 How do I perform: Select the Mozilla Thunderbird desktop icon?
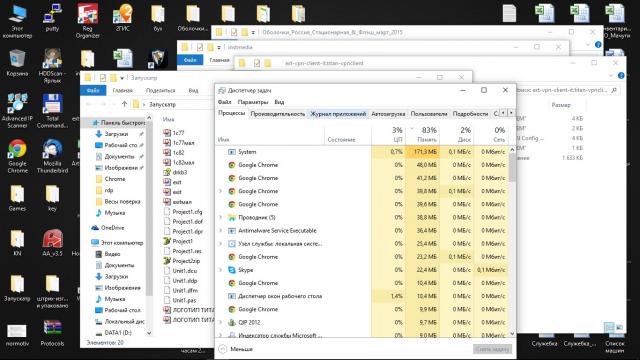pos(52,156)
